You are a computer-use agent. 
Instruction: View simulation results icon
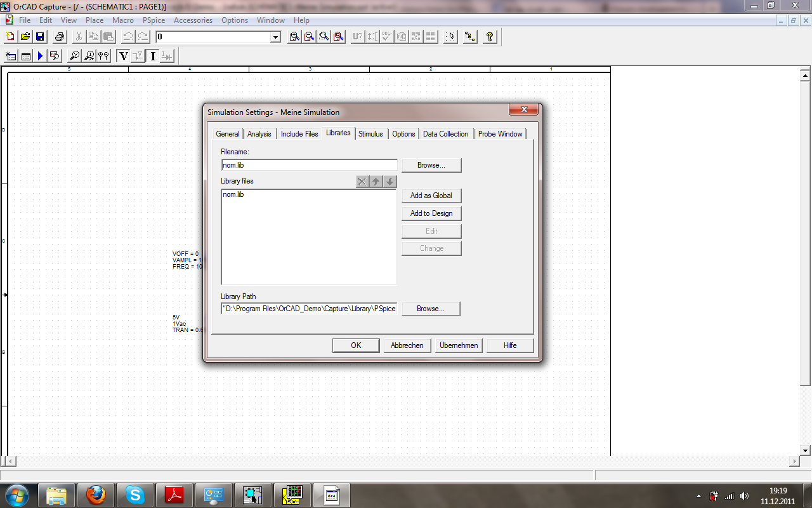point(55,56)
